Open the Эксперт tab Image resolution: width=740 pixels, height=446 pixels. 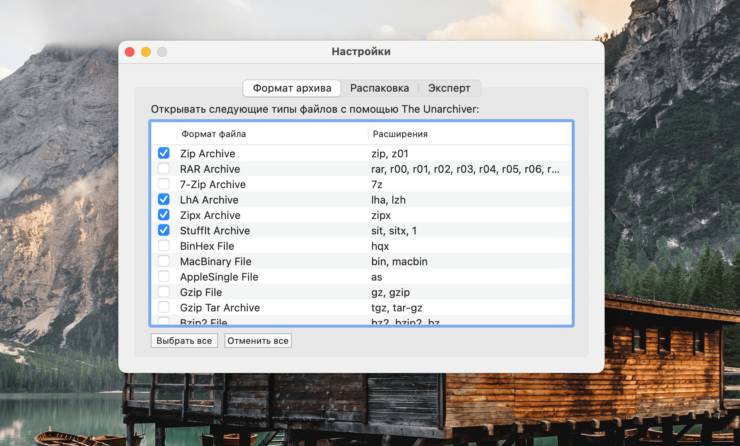(x=449, y=88)
